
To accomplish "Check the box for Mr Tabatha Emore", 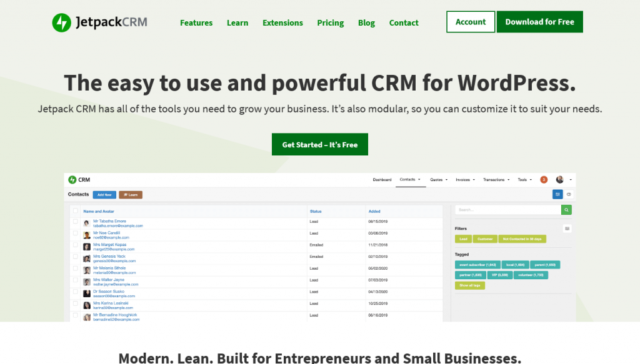I will click(x=76, y=222).
